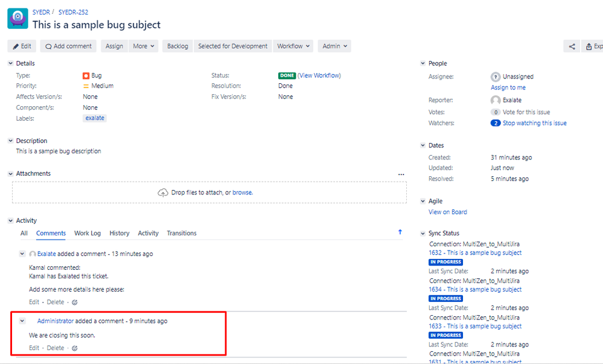Click the sort order arrow in Activity
This screenshot has height=364, width=603.
(400, 232)
